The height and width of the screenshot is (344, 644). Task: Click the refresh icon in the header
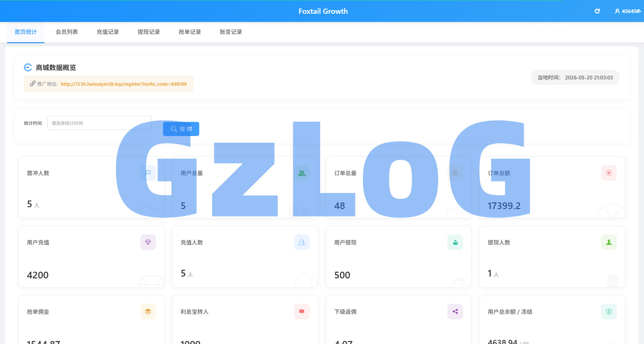click(597, 11)
